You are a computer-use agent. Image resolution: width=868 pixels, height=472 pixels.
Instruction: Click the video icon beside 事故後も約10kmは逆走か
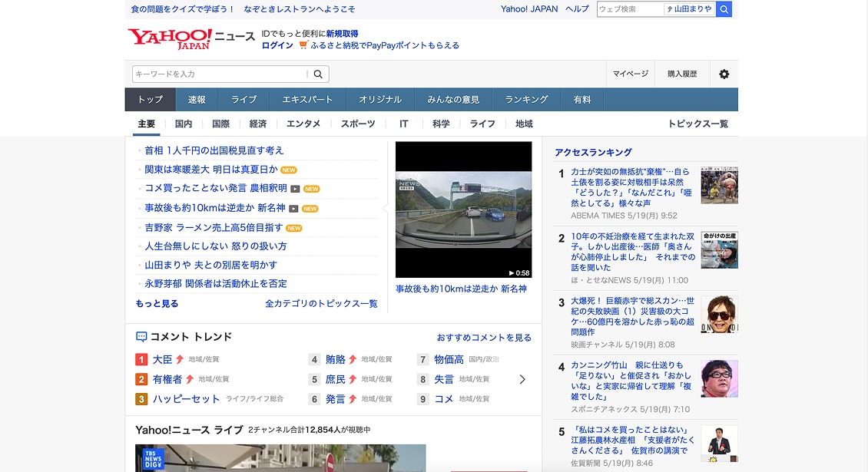tap(293, 209)
